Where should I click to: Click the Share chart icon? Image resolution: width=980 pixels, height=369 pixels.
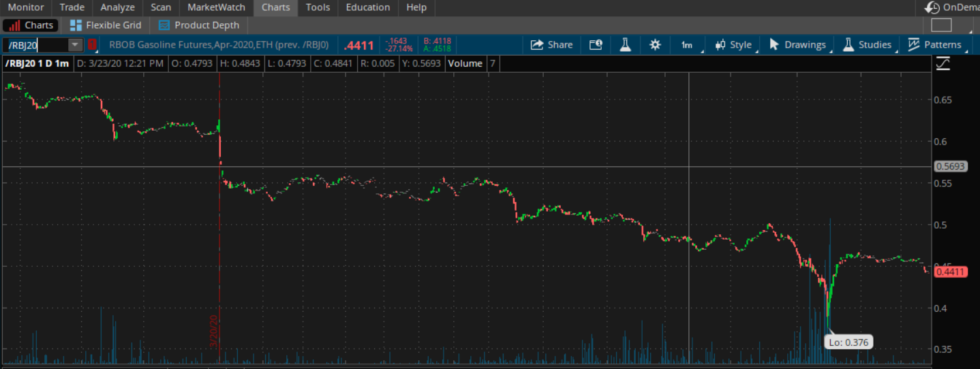pos(551,45)
